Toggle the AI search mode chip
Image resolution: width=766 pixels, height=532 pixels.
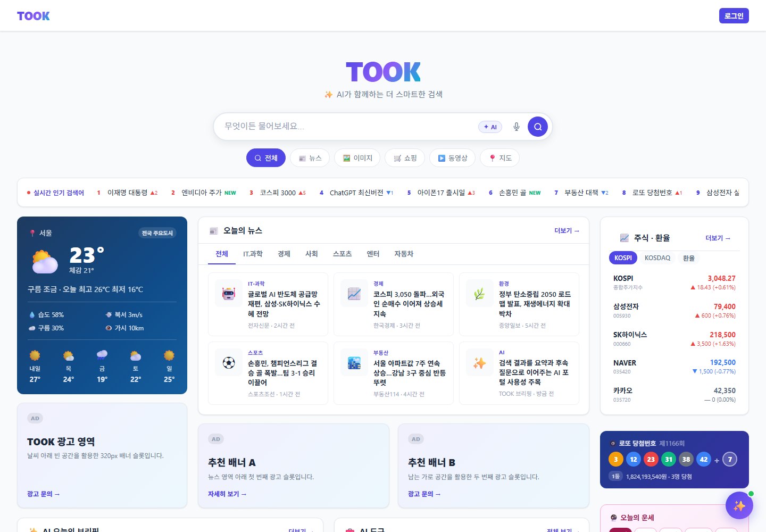point(490,127)
